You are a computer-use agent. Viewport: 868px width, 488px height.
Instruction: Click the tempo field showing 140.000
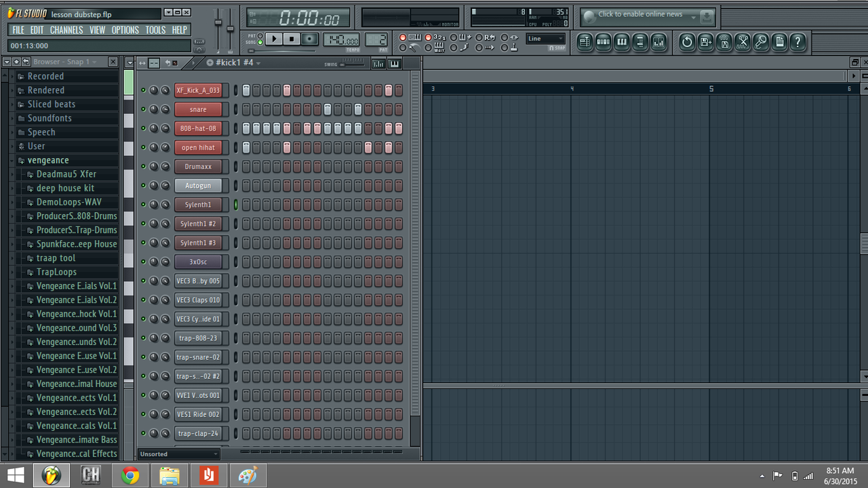pos(341,40)
